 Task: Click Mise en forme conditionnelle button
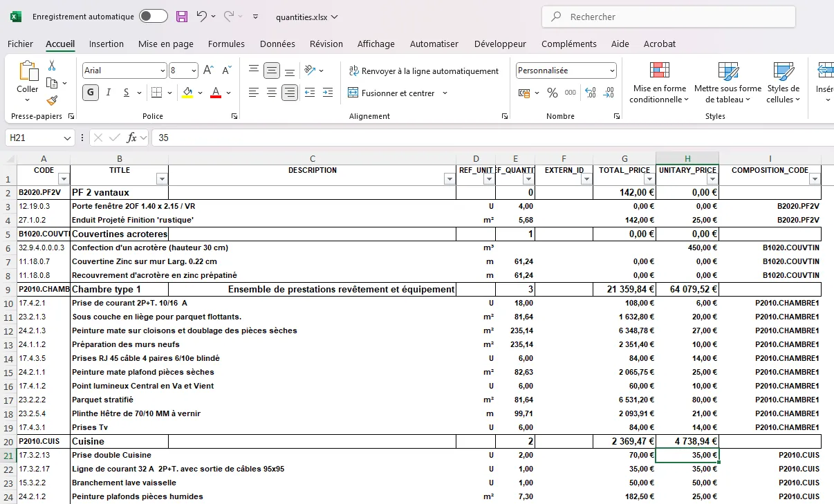(x=659, y=83)
